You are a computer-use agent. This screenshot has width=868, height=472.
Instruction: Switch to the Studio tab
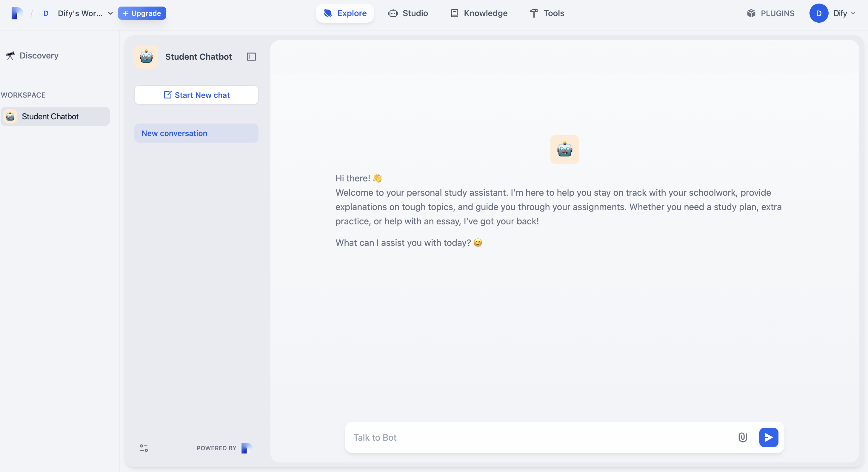pos(408,13)
